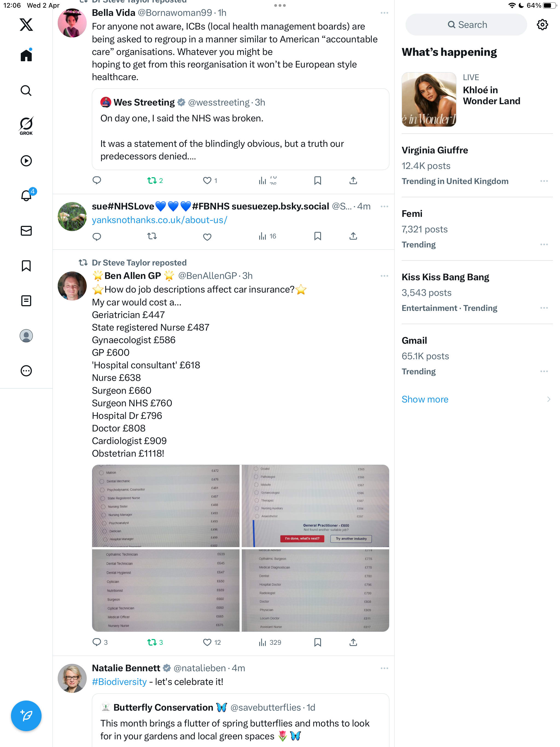This screenshot has width=560, height=747.
Task: Open more options for Virginia Giuffre trend
Action: (544, 181)
